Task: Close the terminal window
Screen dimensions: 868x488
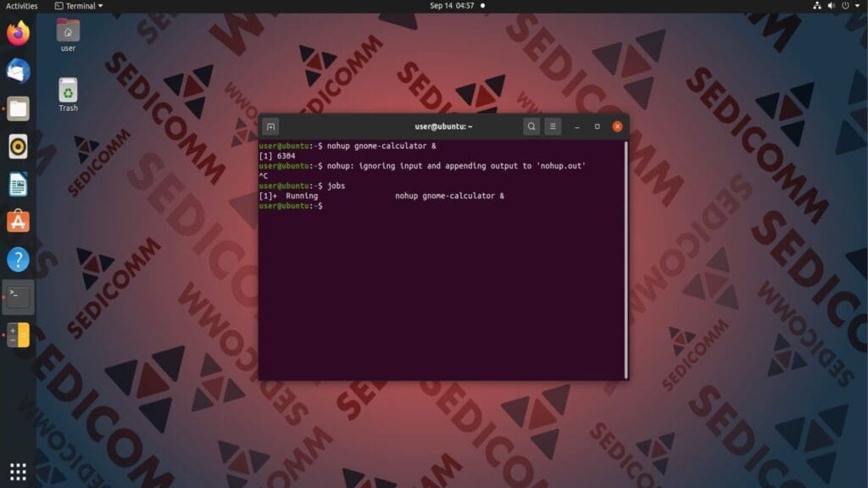Action: pyautogui.click(x=617, y=127)
